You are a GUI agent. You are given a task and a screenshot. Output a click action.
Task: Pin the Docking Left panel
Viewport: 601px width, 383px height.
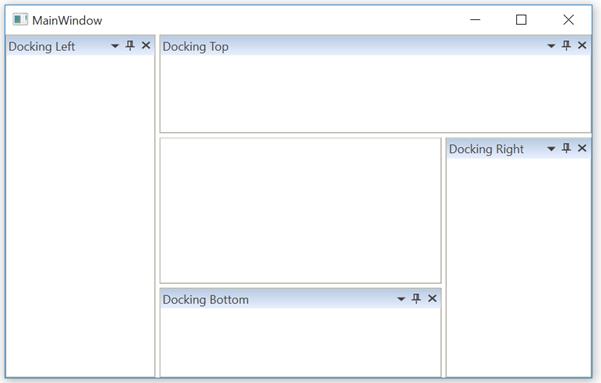(130, 46)
